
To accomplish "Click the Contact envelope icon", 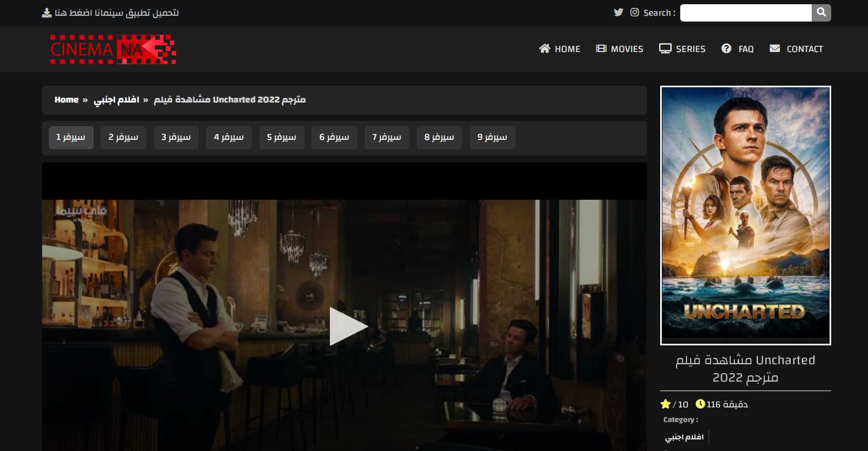I will click(775, 48).
